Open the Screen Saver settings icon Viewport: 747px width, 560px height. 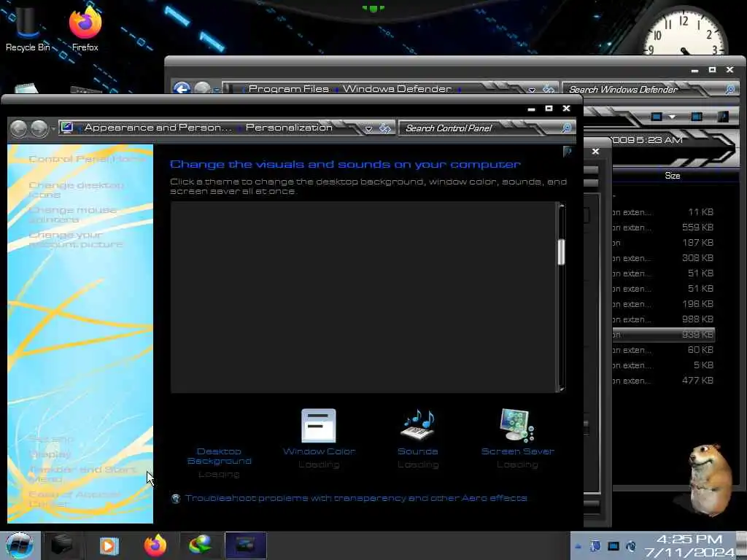point(517,425)
